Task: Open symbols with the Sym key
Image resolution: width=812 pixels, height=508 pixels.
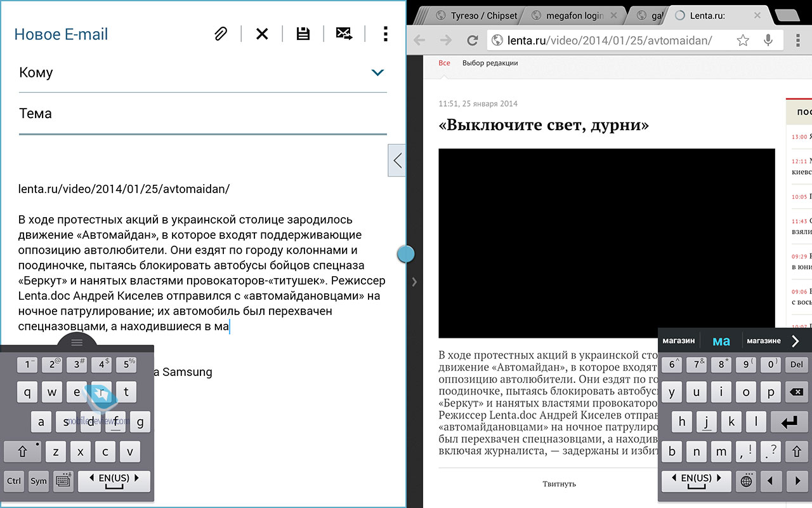Action: click(x=39, y=481)
